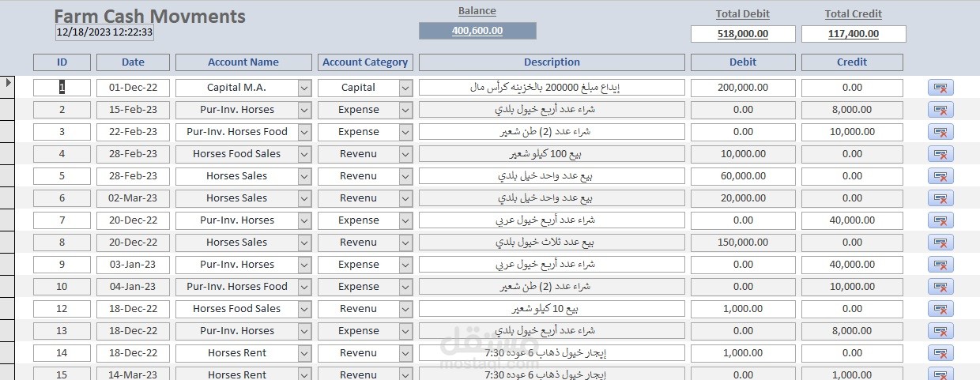Click the Account Name column header
Viewport: 980px width, 380px height.
[x=243, y=62]
